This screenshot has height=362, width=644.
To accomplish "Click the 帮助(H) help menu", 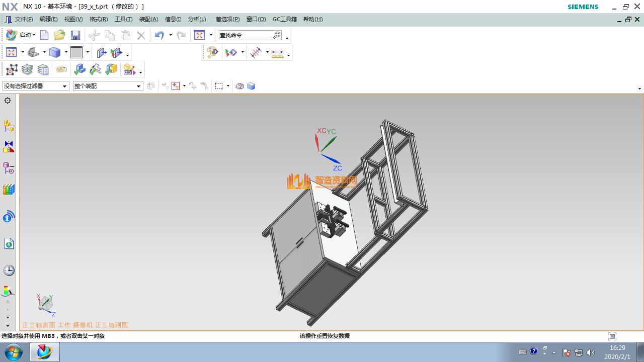I will [x=312, y=19].
